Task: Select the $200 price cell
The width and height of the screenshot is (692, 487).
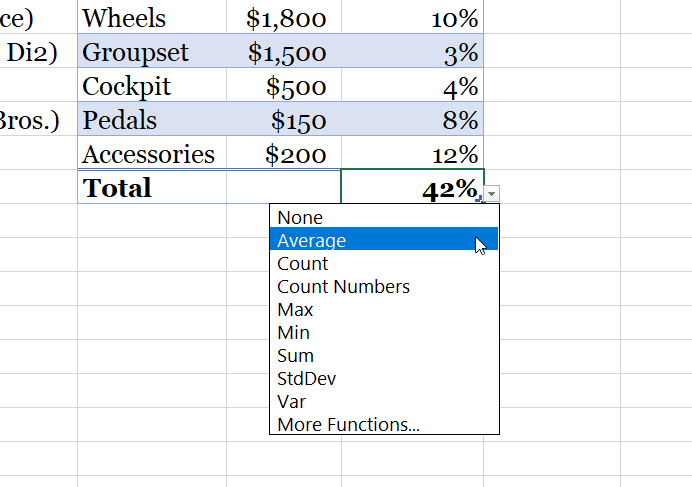Action: click(x=284, y=153)
